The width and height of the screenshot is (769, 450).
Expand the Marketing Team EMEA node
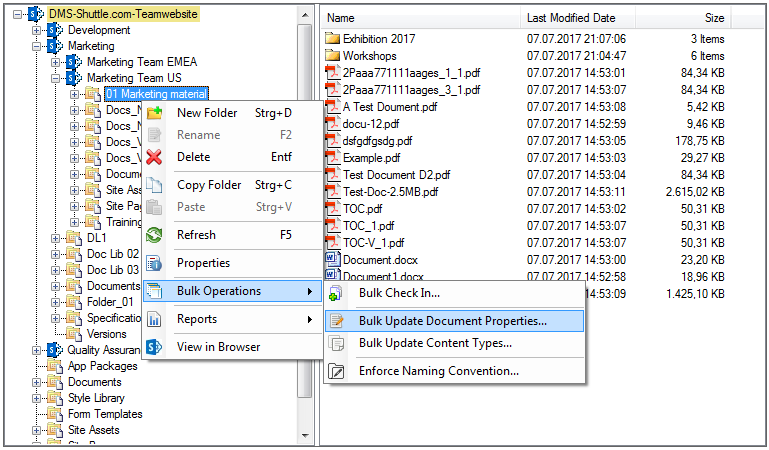[x=55, y=62]
